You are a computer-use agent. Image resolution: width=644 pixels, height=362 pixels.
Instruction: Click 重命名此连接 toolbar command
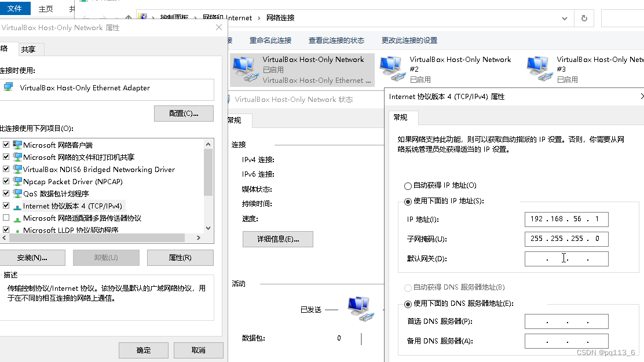270,41
